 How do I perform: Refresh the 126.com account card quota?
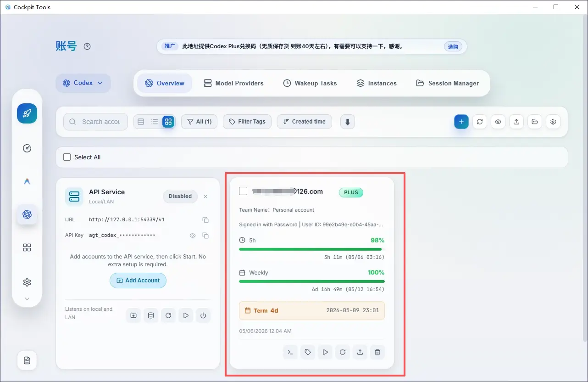click(x=343, y=352)
